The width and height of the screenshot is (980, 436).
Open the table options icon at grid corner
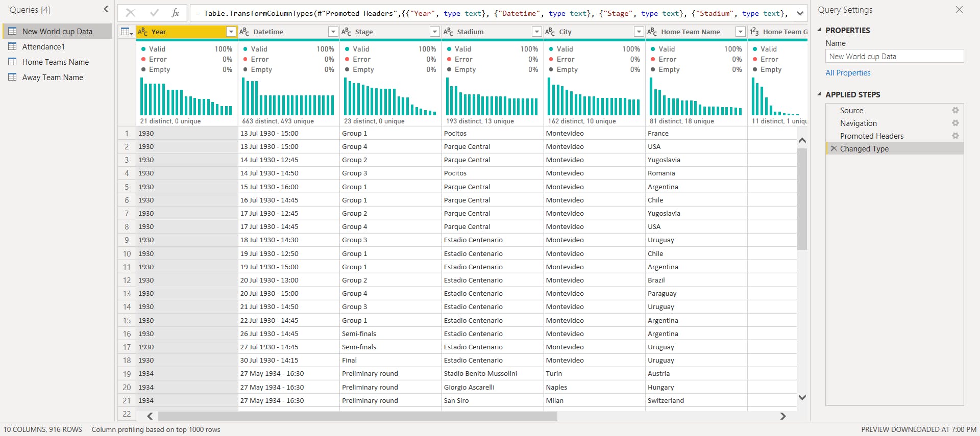127,32
